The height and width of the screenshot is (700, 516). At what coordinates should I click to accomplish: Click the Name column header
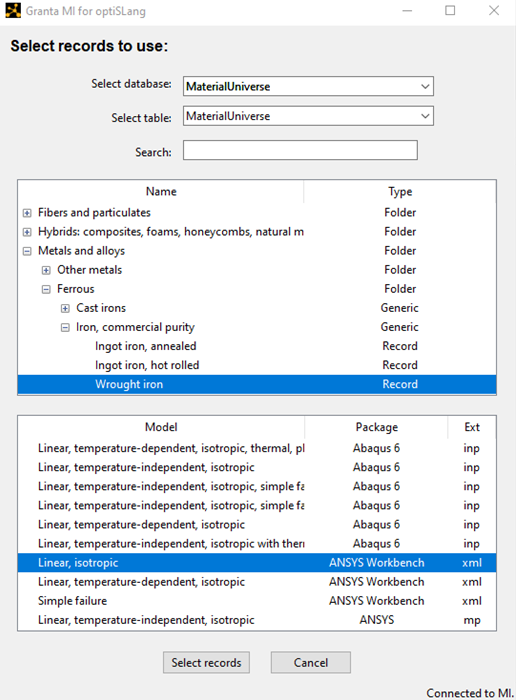point(161,192)
